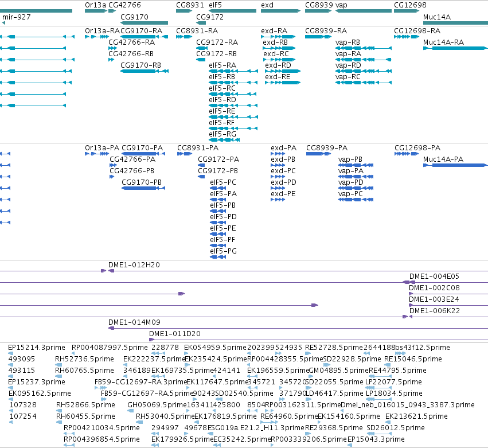Select the vap-RB transcript label
488x448 pixels.
pyautogui.click(x=348, y=42)
